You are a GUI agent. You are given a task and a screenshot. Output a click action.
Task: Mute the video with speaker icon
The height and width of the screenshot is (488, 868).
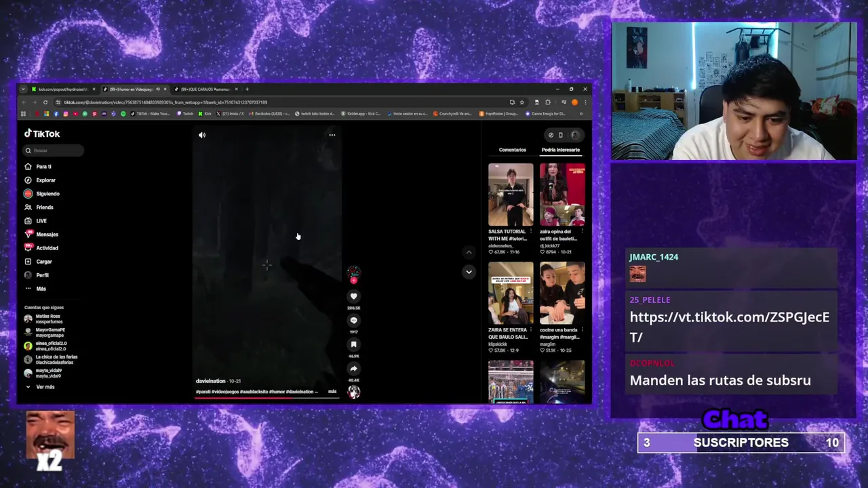pyautogui.click(x=202, y=135)
